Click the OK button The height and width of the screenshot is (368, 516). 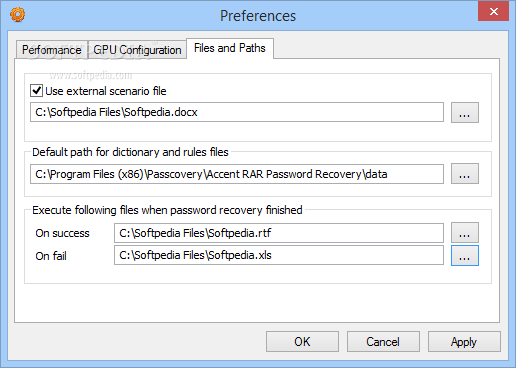tap(302, 342)
